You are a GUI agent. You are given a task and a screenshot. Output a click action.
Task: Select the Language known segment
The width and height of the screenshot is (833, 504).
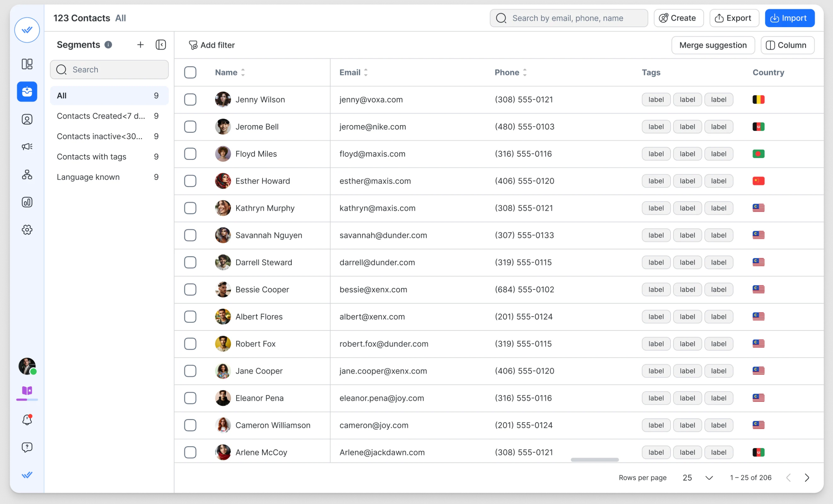tap(109, 177)
